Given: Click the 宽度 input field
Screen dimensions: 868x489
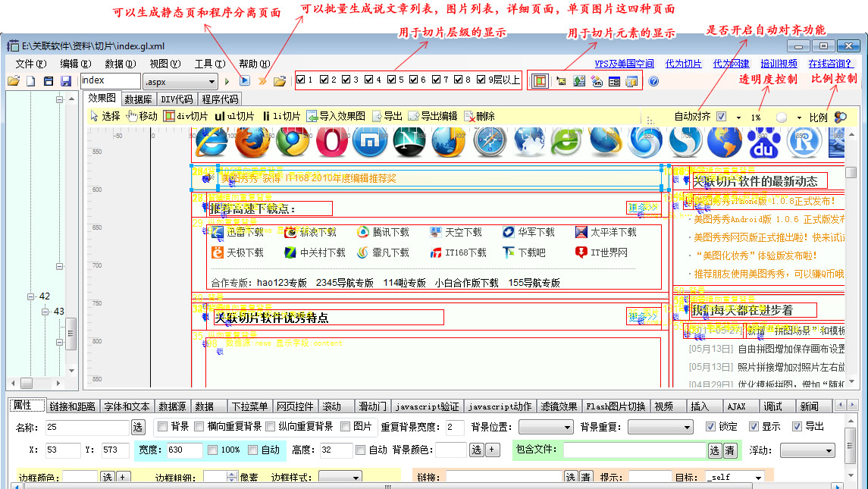Looking at the screenshot, I should 185,450.
